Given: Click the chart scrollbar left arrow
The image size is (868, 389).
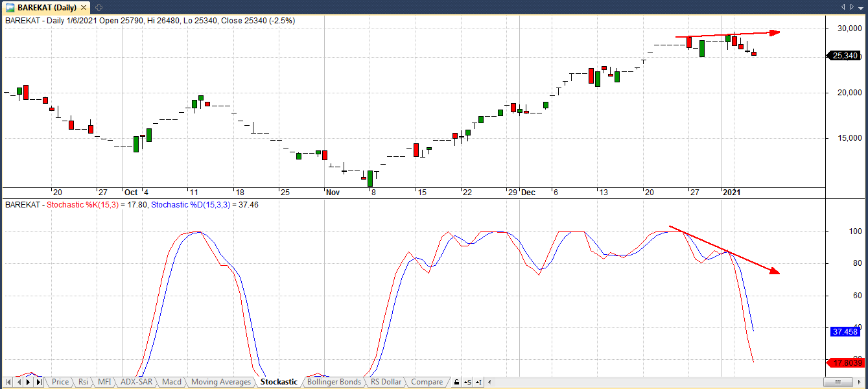Looking at the screenshot, I should click(489, 383).
